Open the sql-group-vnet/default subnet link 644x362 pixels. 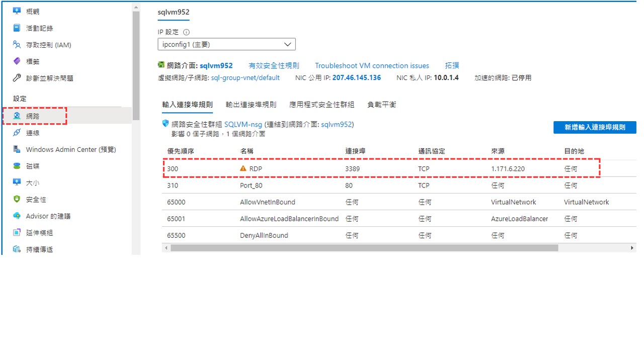coord(246,78)
